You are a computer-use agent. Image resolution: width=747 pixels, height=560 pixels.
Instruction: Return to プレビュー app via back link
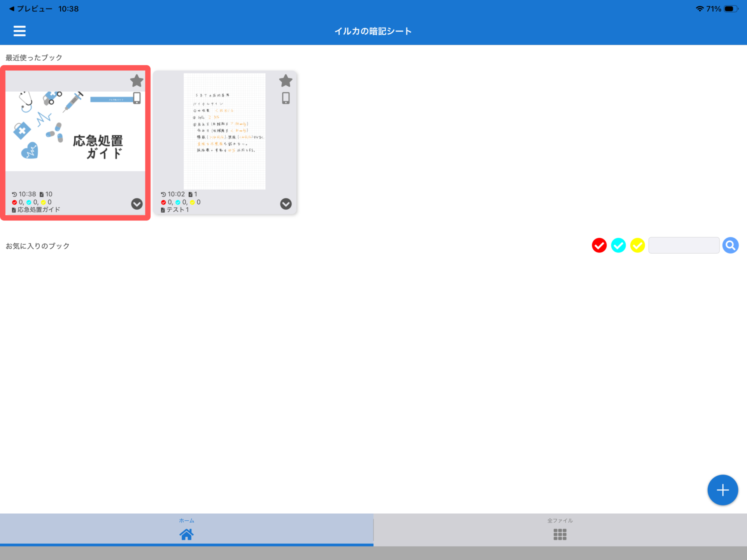31,9
